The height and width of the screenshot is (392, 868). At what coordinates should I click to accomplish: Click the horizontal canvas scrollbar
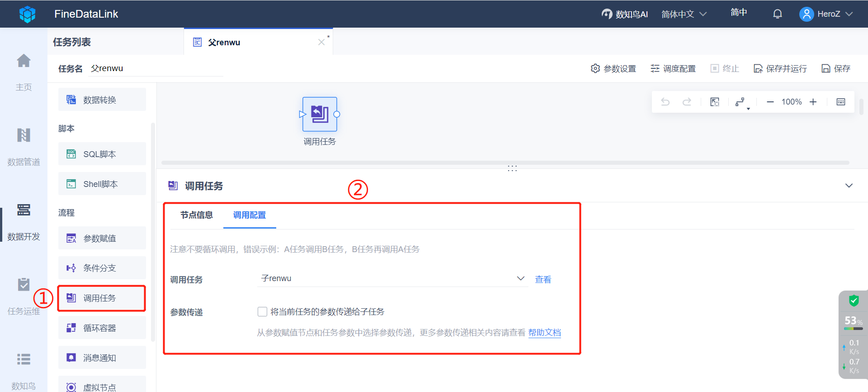tap(505, 163)
